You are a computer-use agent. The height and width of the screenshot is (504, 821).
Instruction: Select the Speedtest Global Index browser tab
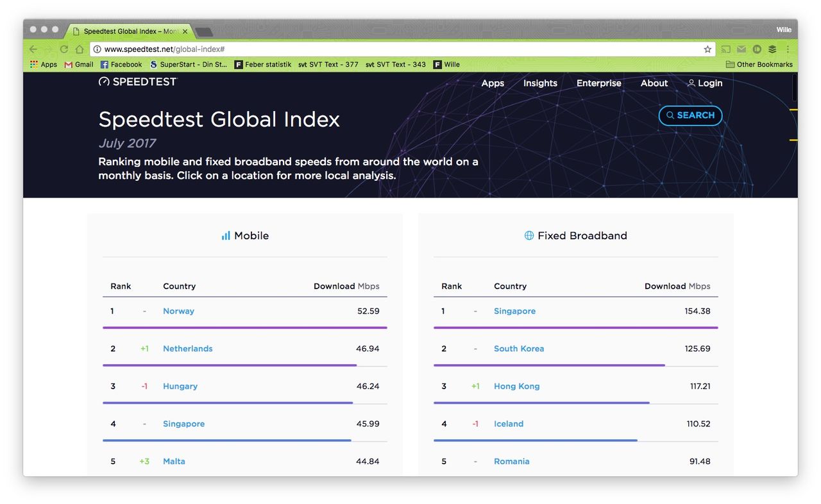click(x=128, y=31)
